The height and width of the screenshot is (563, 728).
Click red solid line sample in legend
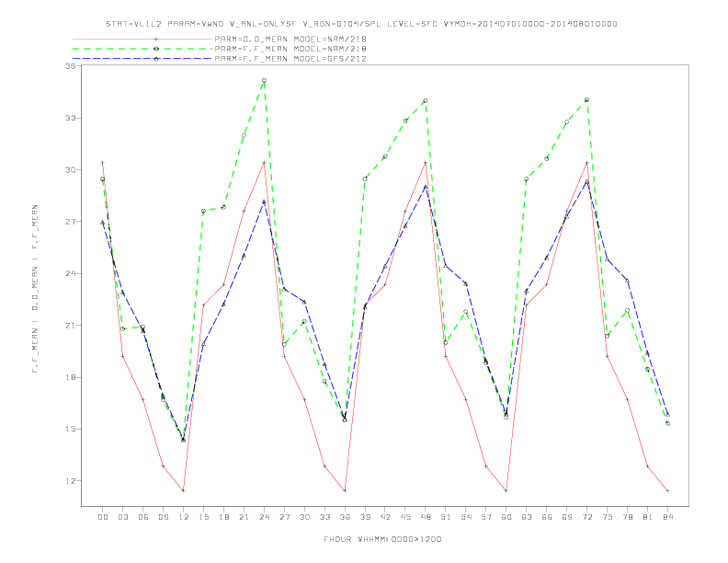[x=142, y=39]
